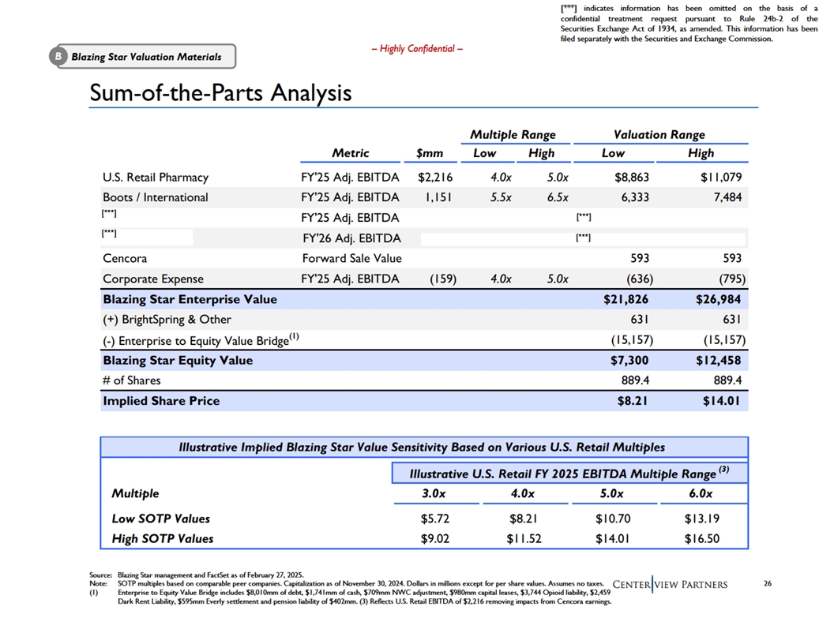Click the $13.19 sensitivity value
Screen dimensions: 834x644
tap(702, 519)
